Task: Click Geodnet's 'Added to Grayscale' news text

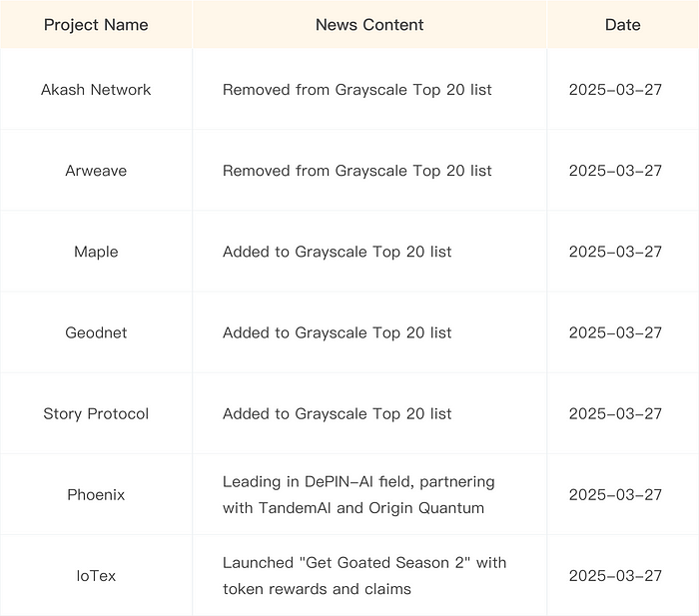Action: [337, 332]
